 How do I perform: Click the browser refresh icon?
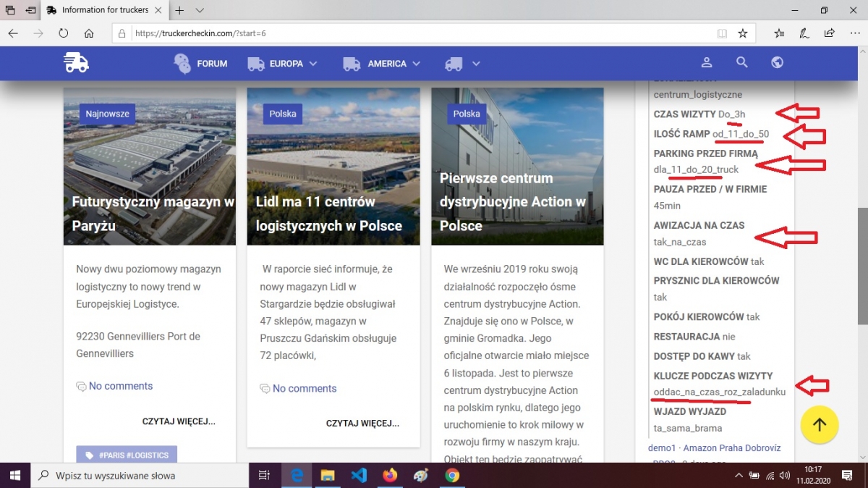pos(63,33)
